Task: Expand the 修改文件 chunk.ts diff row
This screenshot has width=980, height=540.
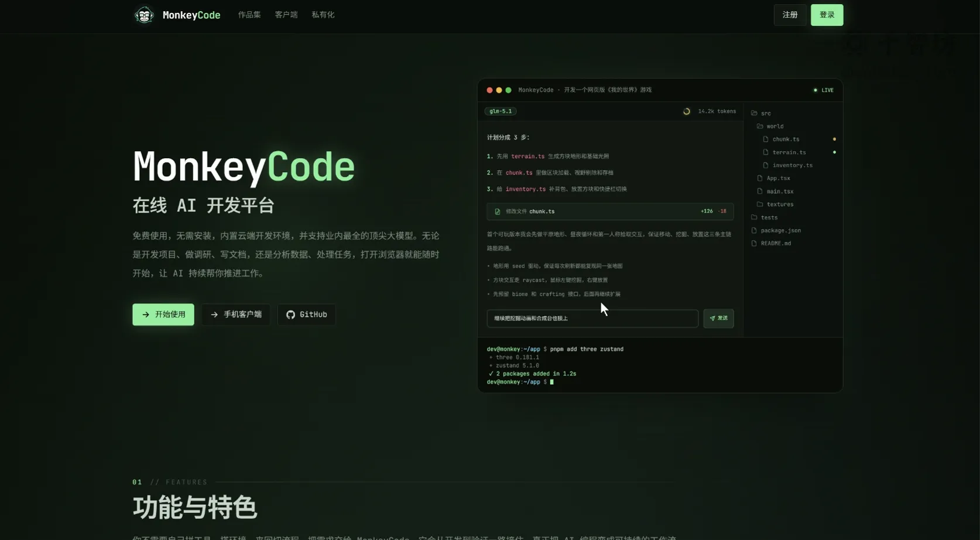Action: (610, 211)
